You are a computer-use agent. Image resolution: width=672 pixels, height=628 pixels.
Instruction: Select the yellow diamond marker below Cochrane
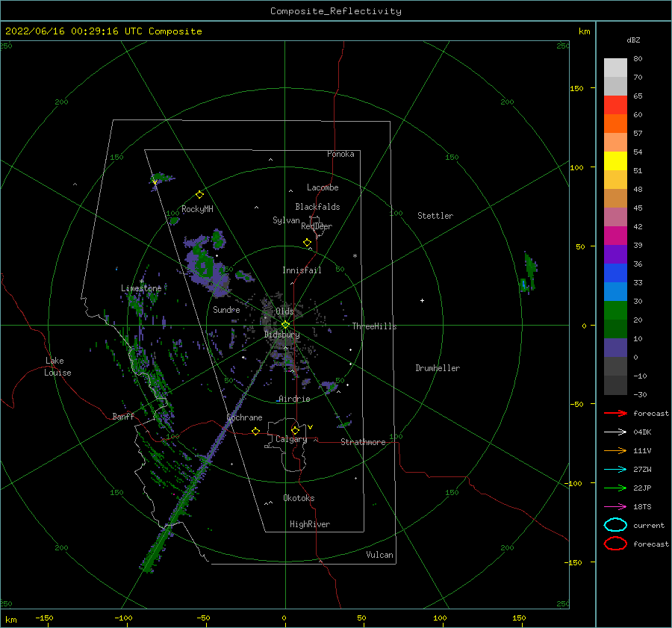coord(256,431)
